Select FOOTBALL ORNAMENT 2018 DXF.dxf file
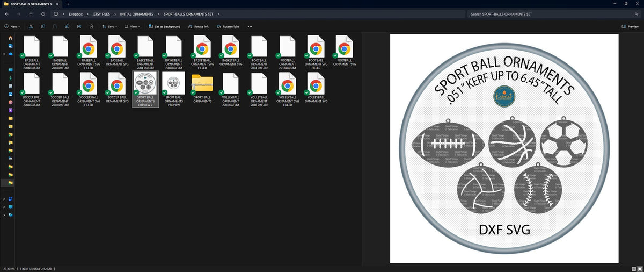This screenshot has width=644, height=272. pos(288,53)
